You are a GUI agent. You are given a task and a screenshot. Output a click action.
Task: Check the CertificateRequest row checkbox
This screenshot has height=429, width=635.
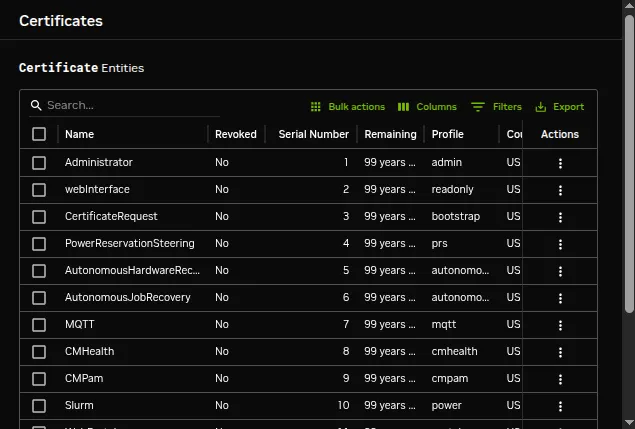pyautogui.click(x=39, y=217)
